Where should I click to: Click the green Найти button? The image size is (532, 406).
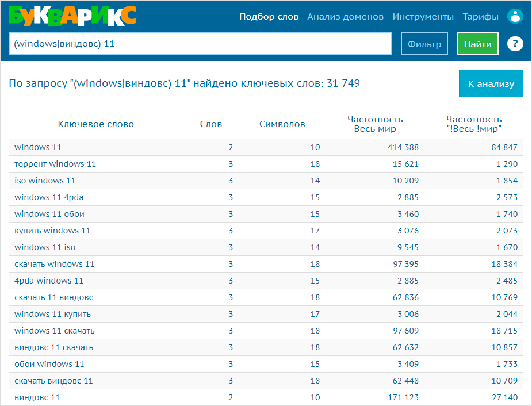(x=477, y=44)
